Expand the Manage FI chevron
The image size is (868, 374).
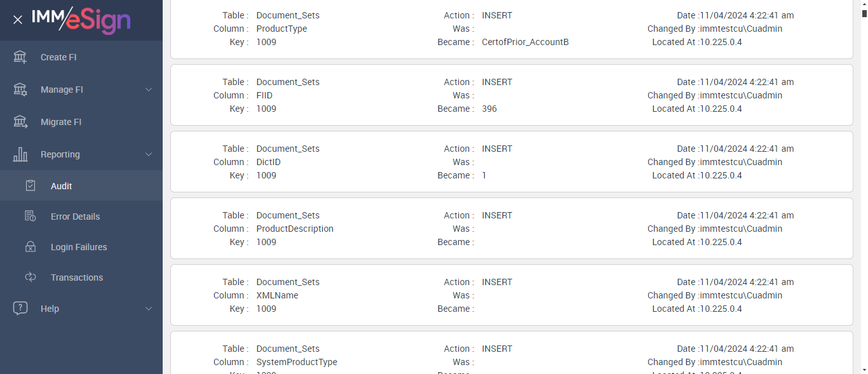149,90
